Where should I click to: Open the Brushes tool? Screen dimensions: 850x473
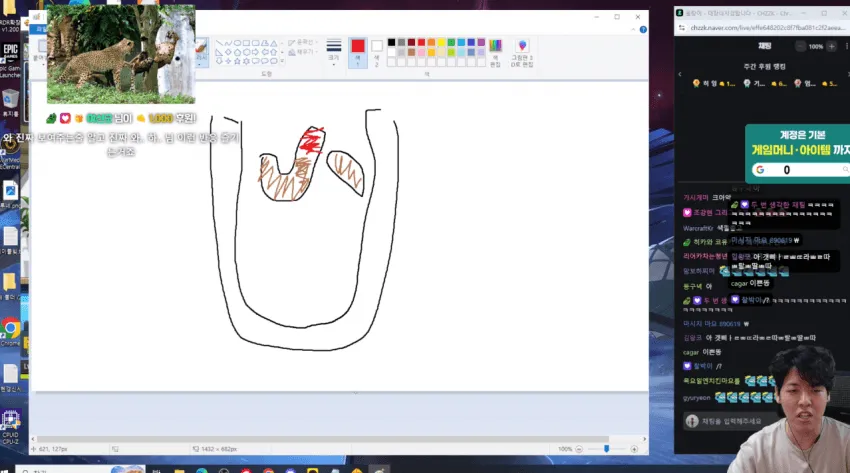coord(201,52)
